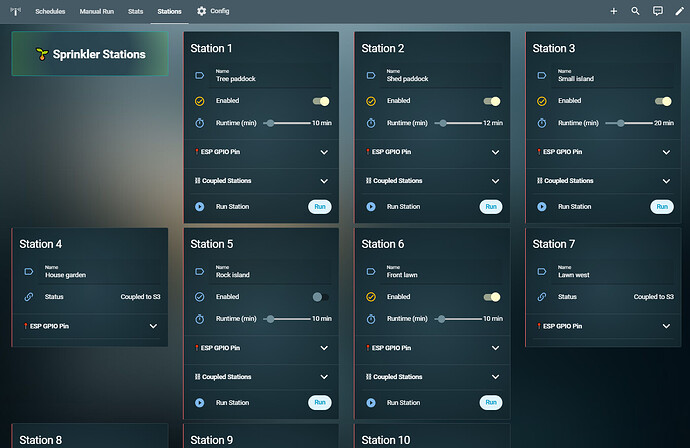Open the Stats tab
The image size is (690, 448).
coord(136,11)
